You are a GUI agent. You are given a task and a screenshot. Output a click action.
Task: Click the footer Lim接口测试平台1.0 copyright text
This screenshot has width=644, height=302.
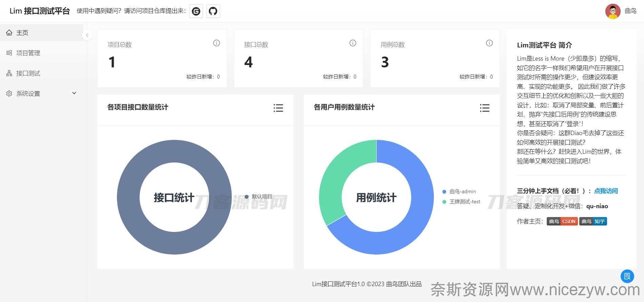point(367,284)
